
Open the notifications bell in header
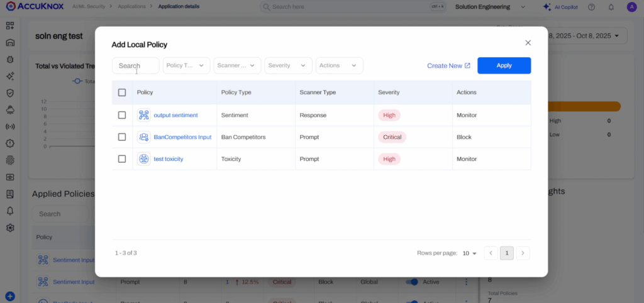click(611, 7)
